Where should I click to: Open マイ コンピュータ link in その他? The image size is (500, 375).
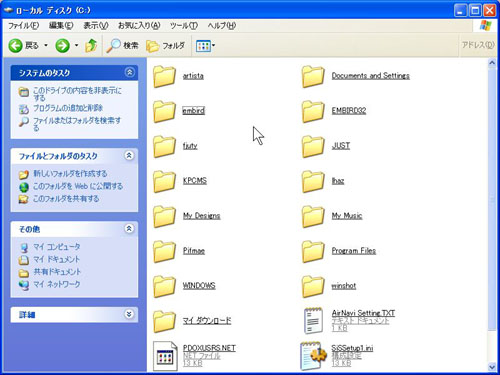click(x=57, y=247)
